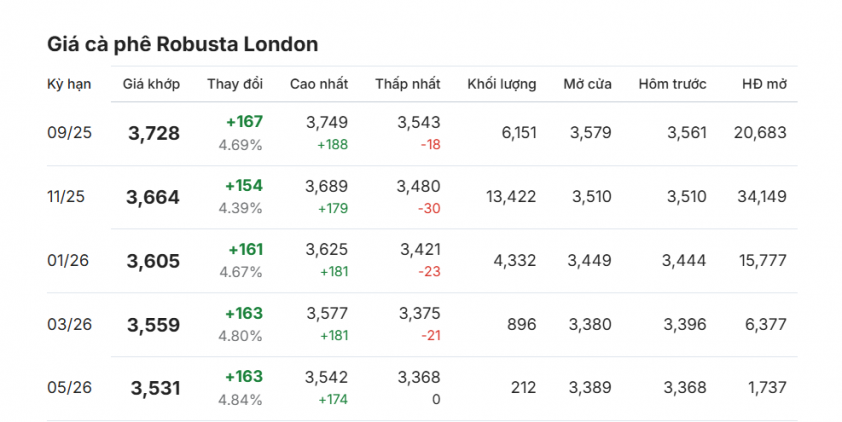842x422 pixels.
Task: Click the matched price 3,728
Action: (x=154, y=133)
